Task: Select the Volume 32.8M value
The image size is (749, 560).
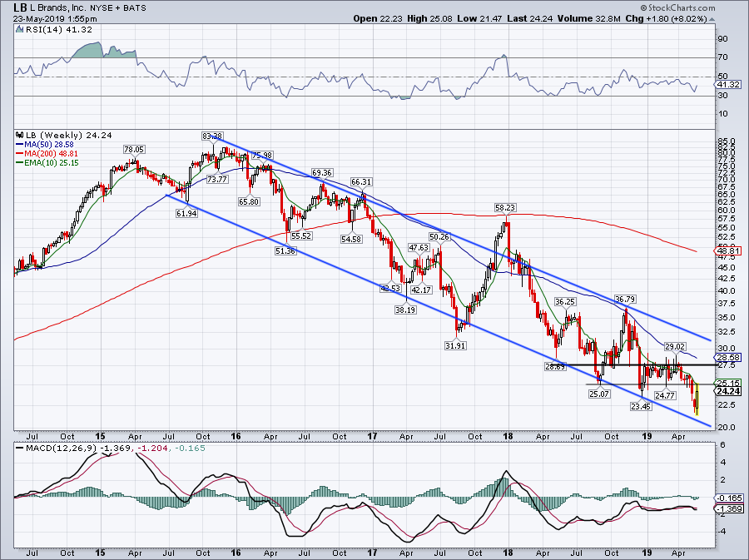Action: pos(588,18)
